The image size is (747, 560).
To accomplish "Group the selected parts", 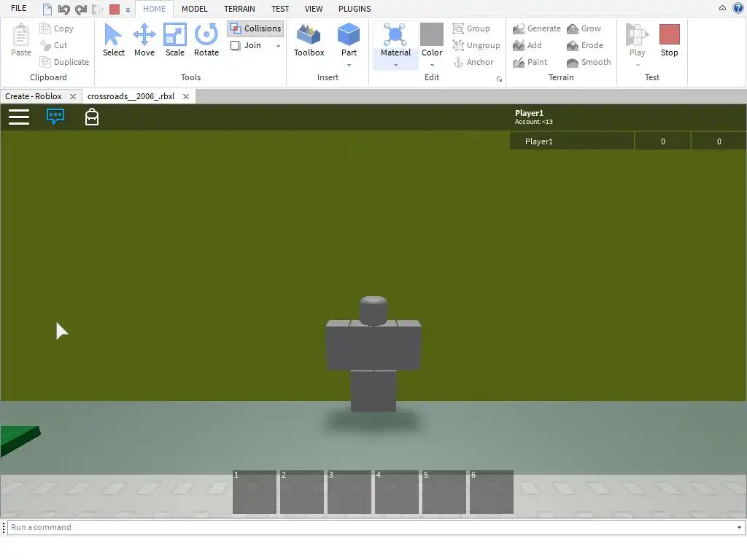I will tap(471, 28).
